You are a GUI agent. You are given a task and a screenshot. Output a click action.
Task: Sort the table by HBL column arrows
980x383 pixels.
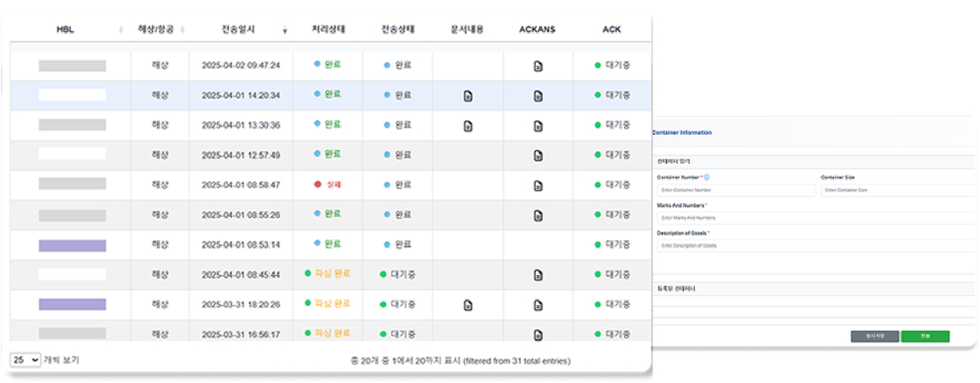tap(121, 30)
